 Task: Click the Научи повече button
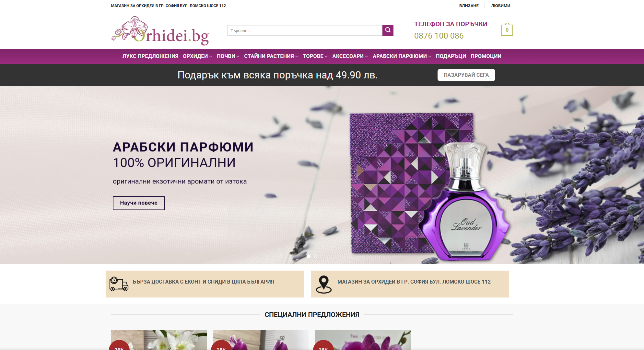click(x=139, y=203)
